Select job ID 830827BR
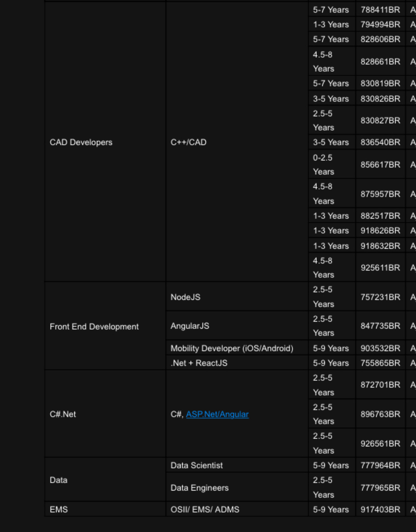The height and width of the screenshot is (532, 416). [380, 120]
